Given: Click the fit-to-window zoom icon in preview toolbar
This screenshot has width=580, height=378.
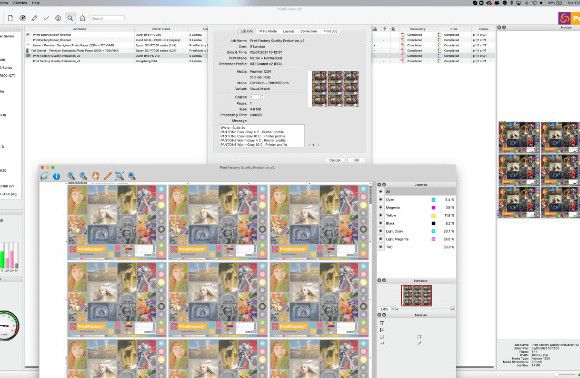Looking at the screenshot, I should coord(119,176).
